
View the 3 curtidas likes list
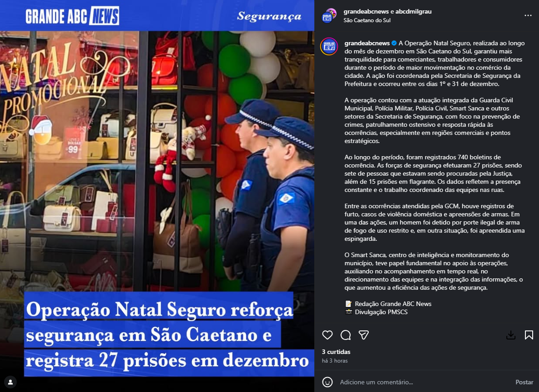(x=336, y=352)
